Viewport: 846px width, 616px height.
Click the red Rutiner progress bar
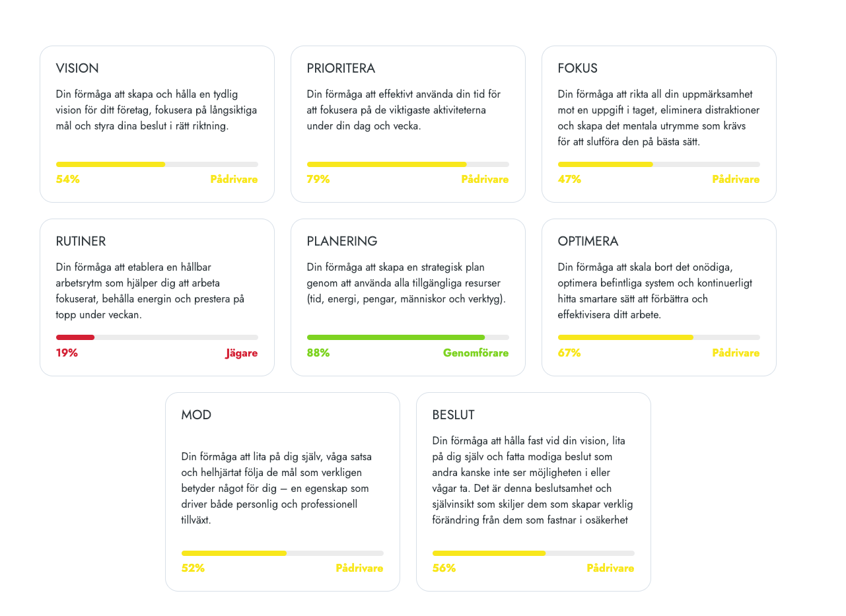157,337
